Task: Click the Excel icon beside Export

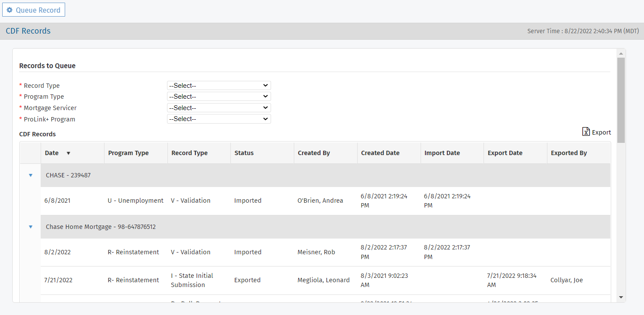Action: click(x=585, y=132)
